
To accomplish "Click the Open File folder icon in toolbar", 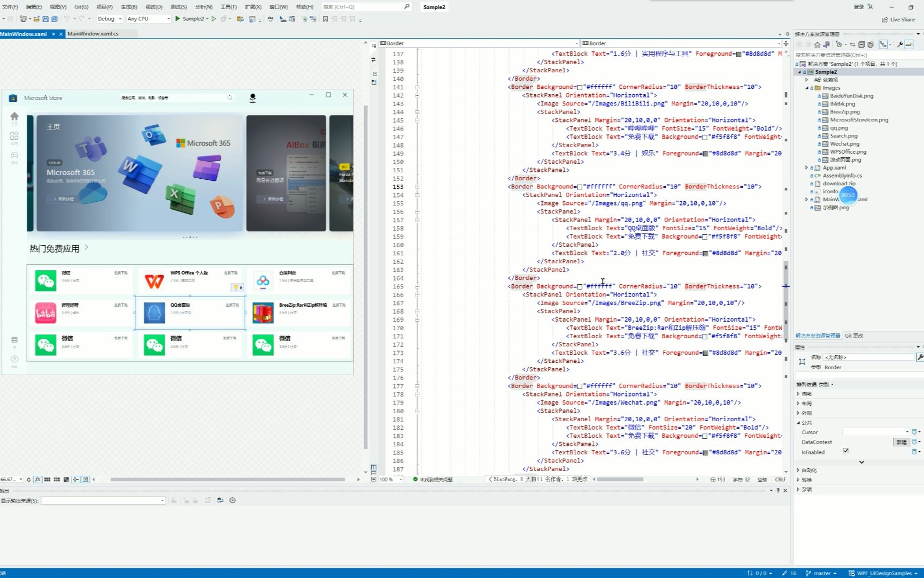I will 36,19.
